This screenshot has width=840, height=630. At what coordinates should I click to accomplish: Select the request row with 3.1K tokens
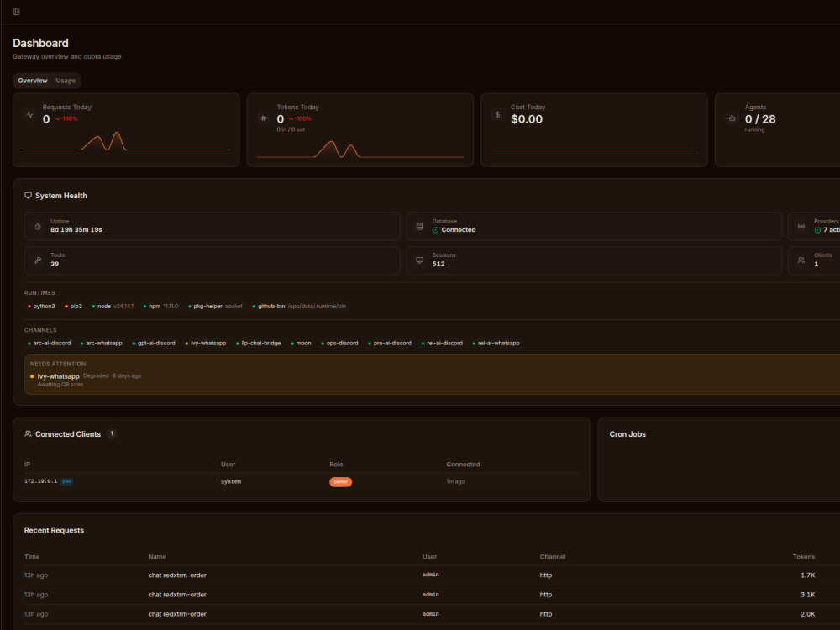[432, 595]
